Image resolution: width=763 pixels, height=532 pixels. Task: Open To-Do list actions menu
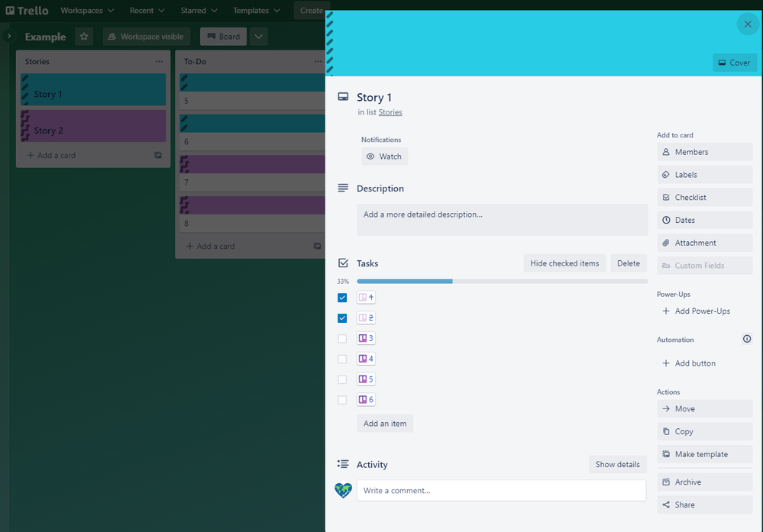tap(318, 61)
